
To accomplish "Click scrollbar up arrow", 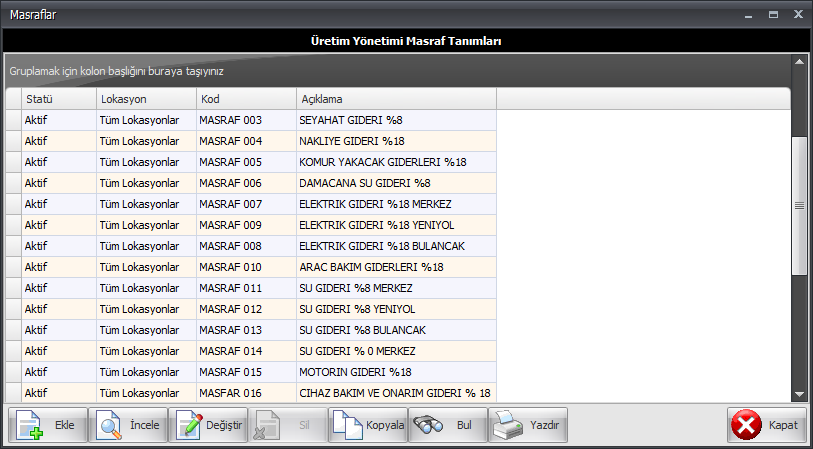I will pos(799,61).
